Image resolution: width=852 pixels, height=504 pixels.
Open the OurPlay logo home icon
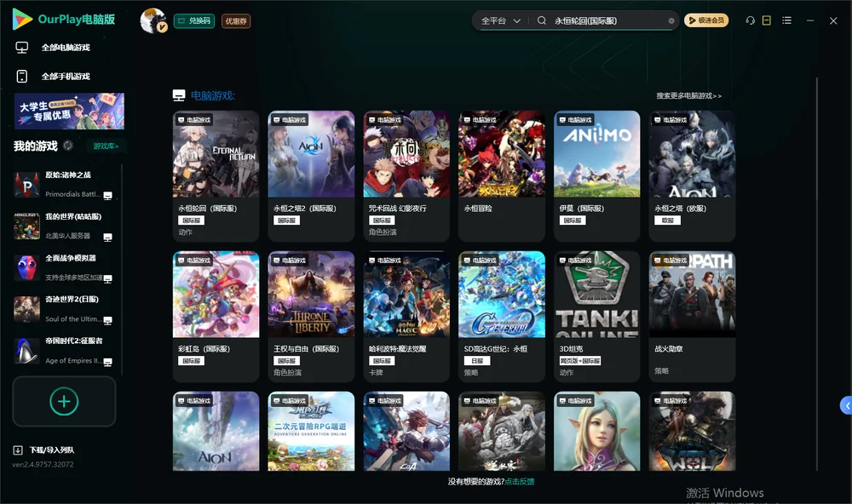tap(22, 20)
